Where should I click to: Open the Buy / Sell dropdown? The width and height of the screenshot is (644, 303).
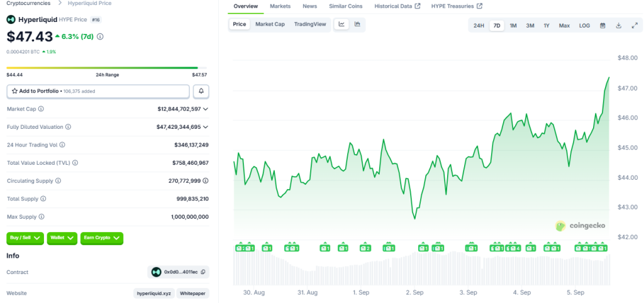[25, 238]
